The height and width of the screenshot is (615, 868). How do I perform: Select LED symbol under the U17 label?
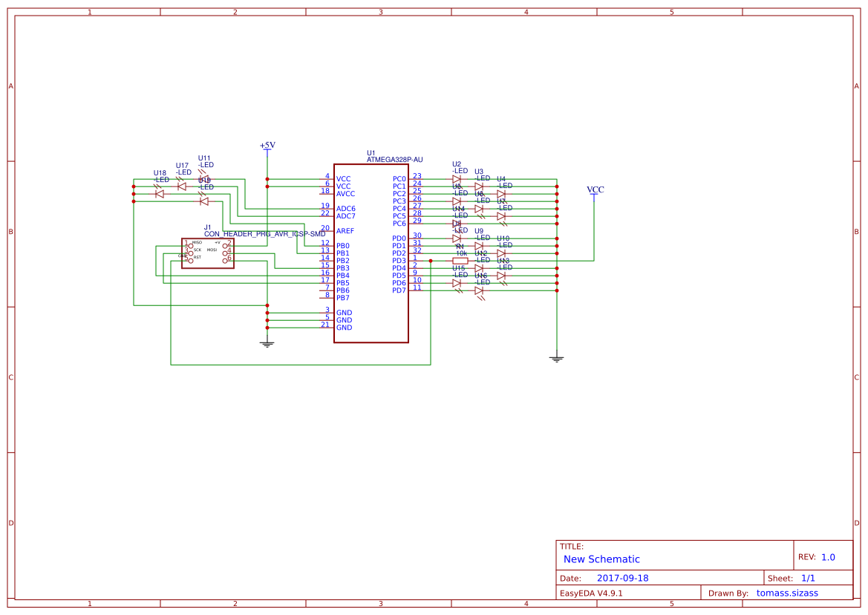tap(182, 187)
